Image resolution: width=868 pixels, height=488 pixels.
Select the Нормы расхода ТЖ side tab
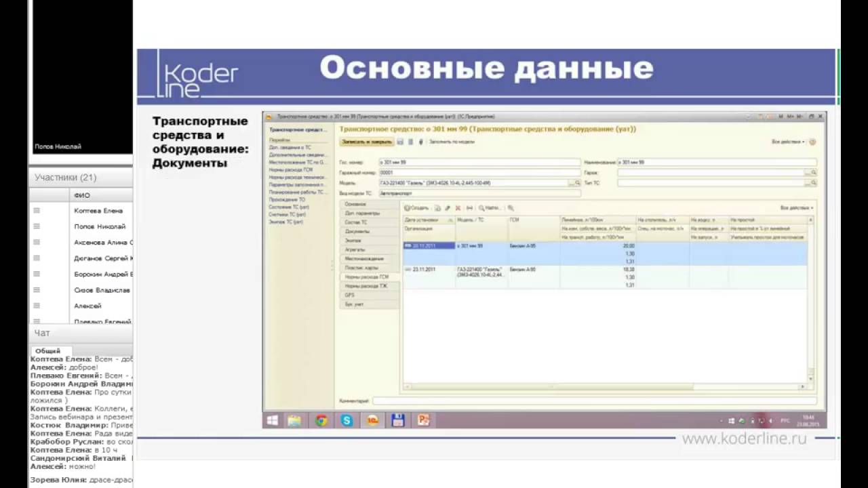tap(368, 286)
